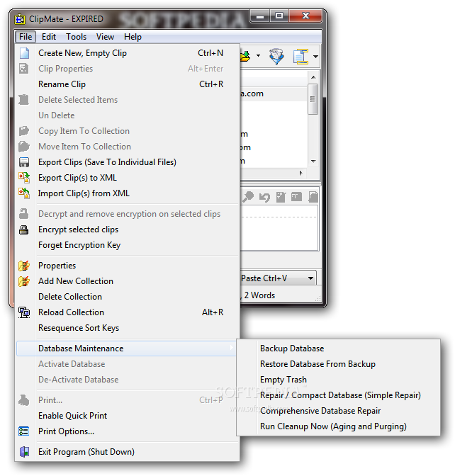The image size is (455, 476).
Task: Click the undo arrow icon in editor toolbar
Action: click(264, 198)
